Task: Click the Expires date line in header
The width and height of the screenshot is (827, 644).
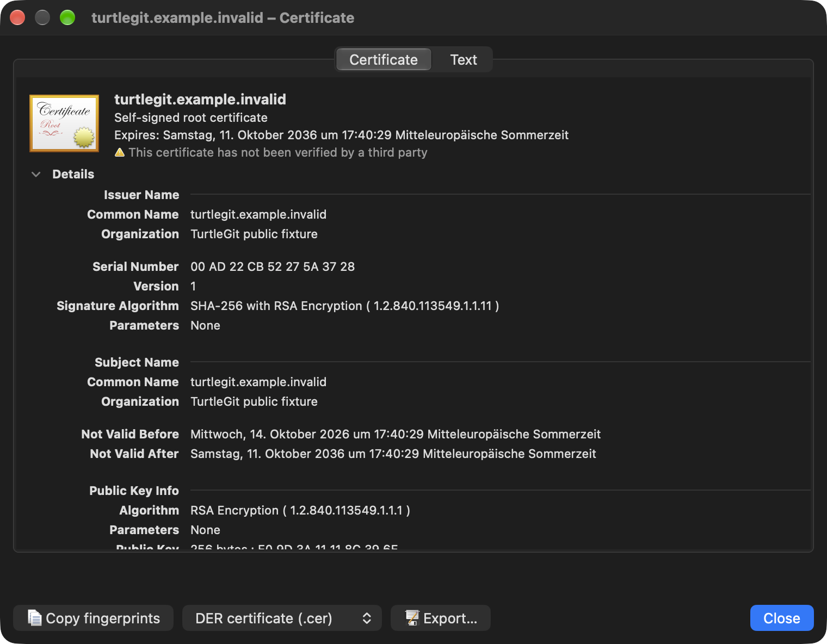Action: tap(341, 135)
